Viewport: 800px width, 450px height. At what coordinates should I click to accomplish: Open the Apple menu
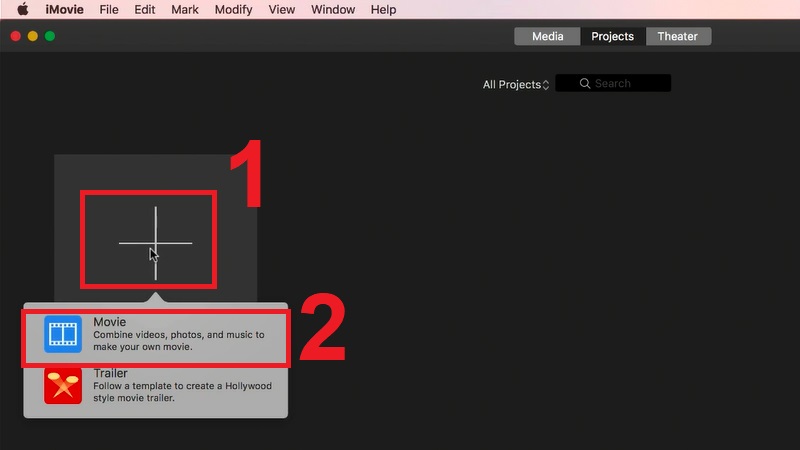(x=22, y=9)
